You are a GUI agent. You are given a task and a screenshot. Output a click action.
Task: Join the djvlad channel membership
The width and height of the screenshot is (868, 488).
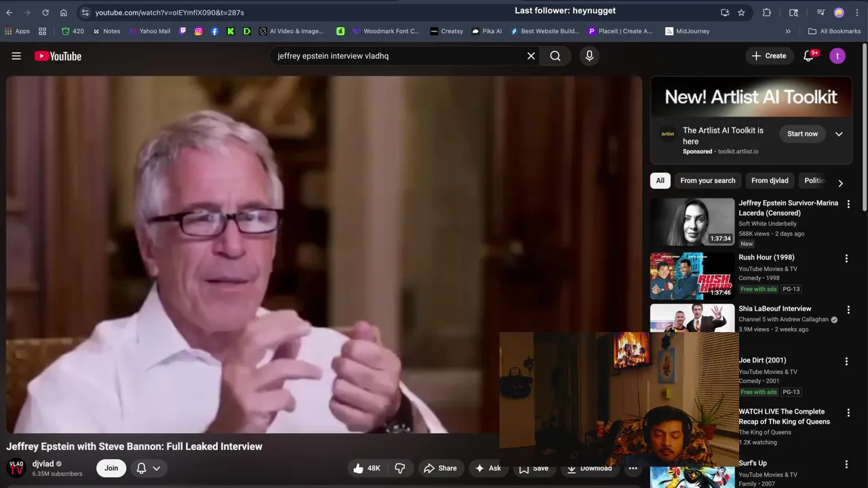pos(111,468)
